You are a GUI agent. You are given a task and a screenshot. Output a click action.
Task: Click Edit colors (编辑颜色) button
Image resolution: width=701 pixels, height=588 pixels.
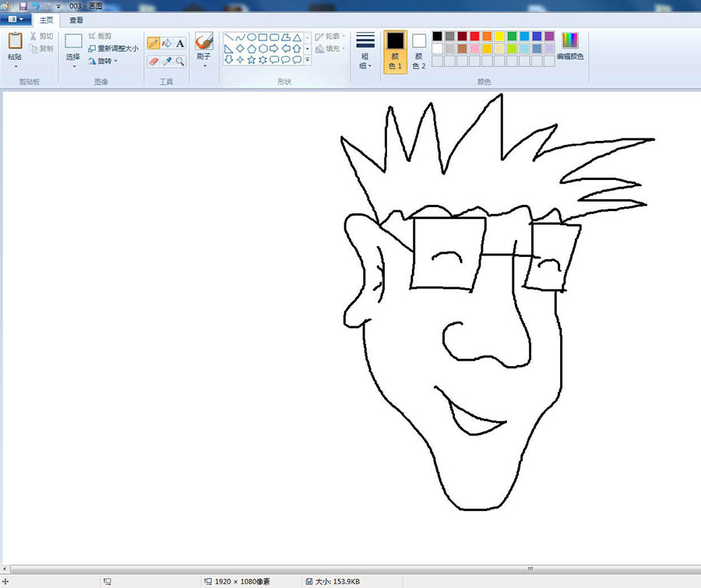(570, 47)
